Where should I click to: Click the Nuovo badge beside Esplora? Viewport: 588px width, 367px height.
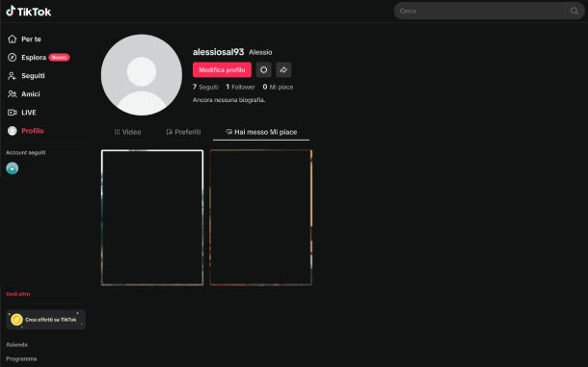pyautogui.click(x=59, y=58)
